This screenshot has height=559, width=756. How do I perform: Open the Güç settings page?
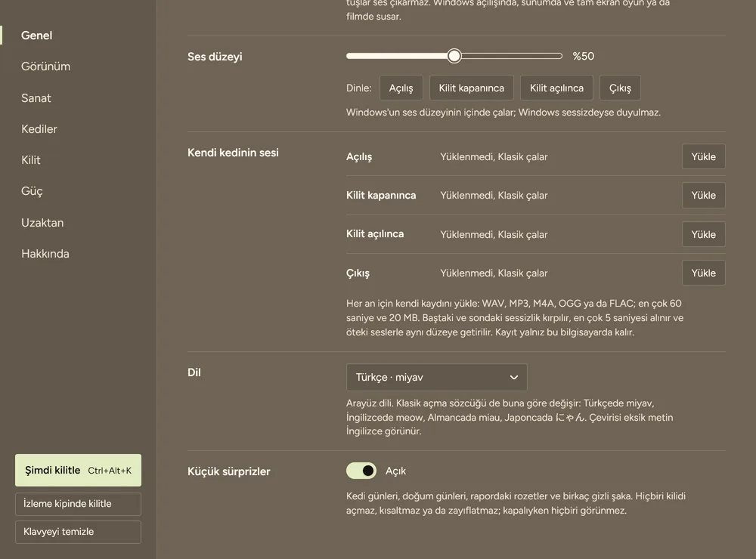click(x=32, y=191)
